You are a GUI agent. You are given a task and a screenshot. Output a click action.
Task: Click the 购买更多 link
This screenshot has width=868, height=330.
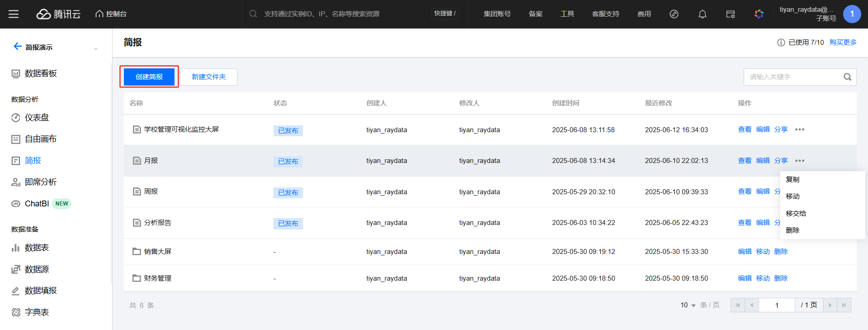(843, 43)
